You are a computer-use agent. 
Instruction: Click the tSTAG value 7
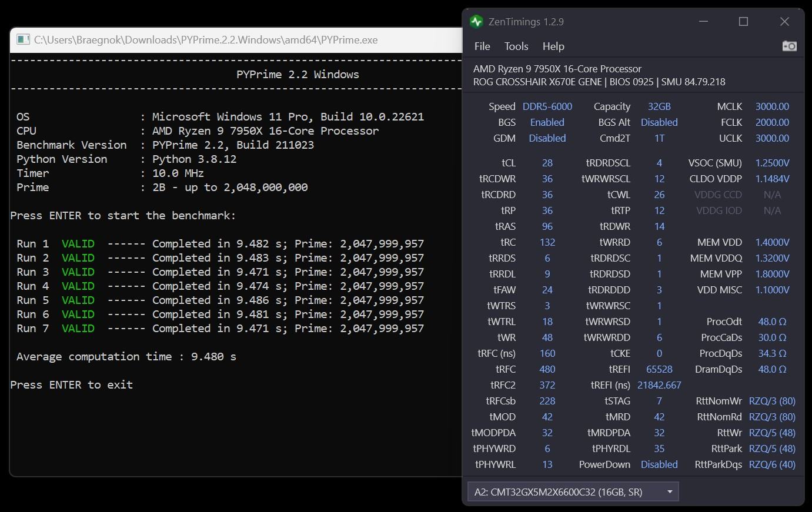point(659,401)
